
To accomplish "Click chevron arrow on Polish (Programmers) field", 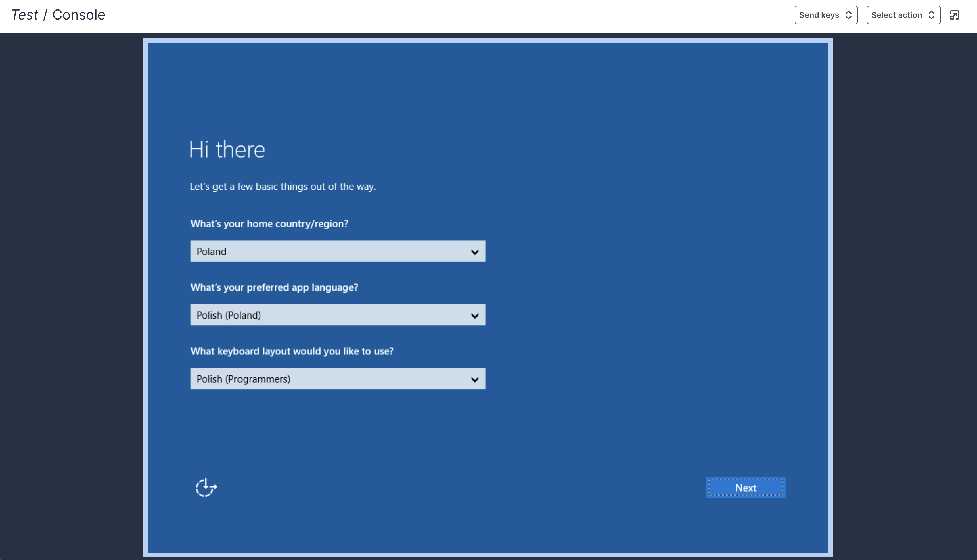I will 475,379.
